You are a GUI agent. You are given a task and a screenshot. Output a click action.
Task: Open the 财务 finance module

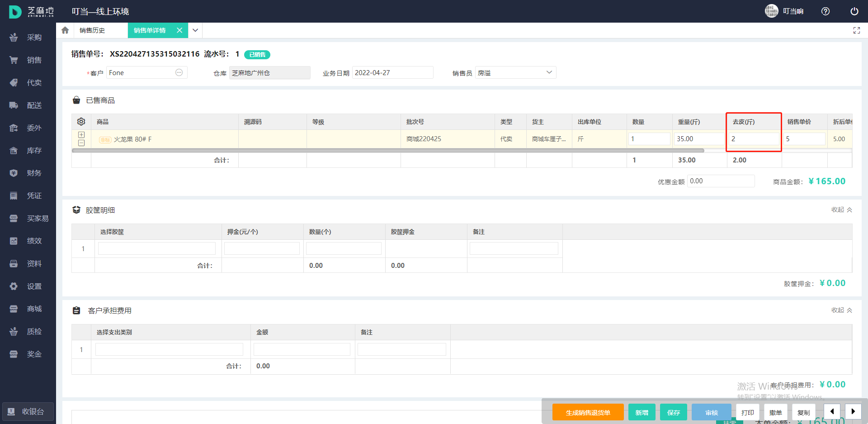point(27,173)
